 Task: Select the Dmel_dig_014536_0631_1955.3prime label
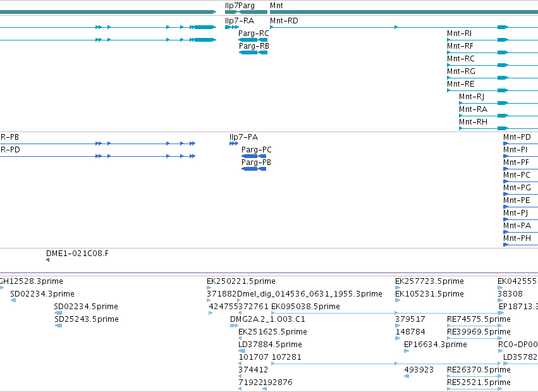tap(310, 294)
